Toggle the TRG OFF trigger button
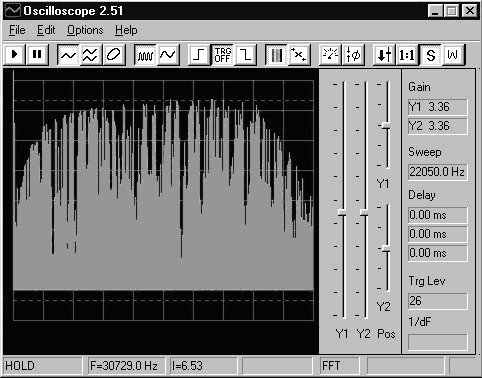The width and height of the screenshot is (482, 378). coord(222,55)
